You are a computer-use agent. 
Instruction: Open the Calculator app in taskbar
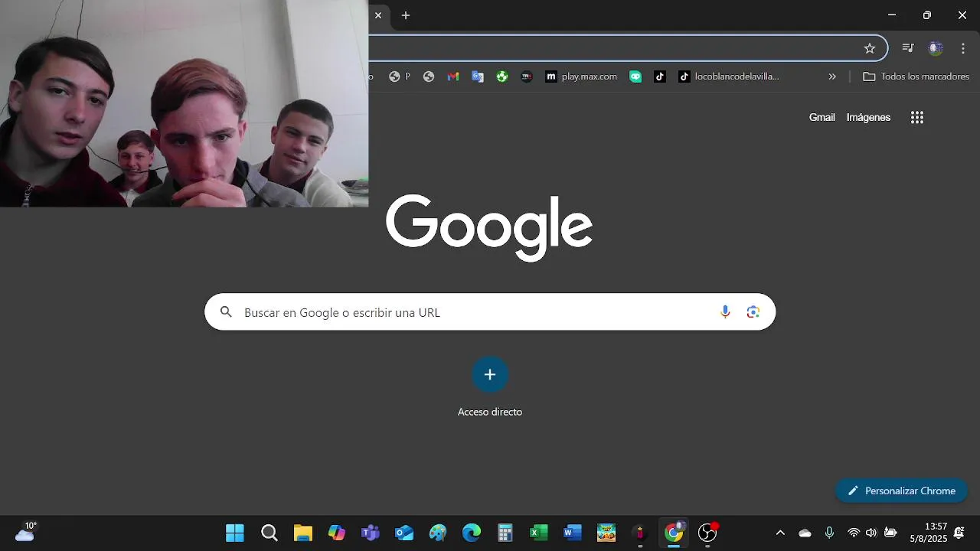coord(505,533)
